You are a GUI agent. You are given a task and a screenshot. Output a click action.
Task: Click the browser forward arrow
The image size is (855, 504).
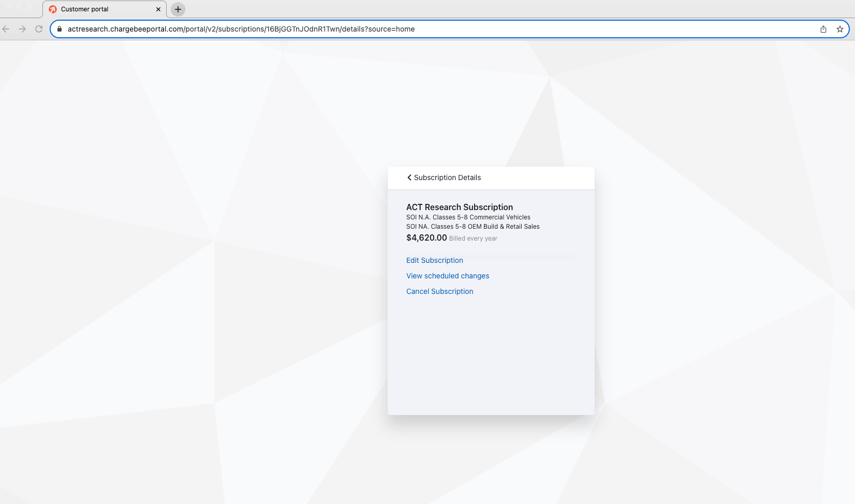click(22, 29)
